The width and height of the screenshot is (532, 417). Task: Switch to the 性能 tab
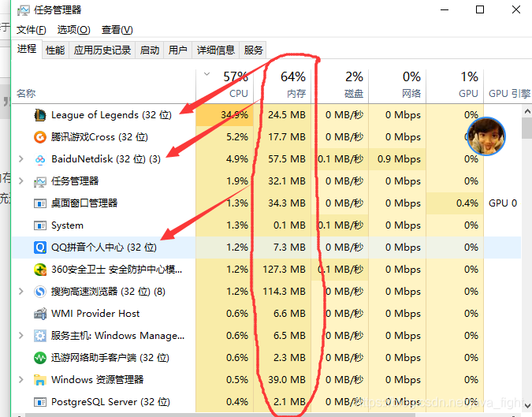tap(55, 50)
